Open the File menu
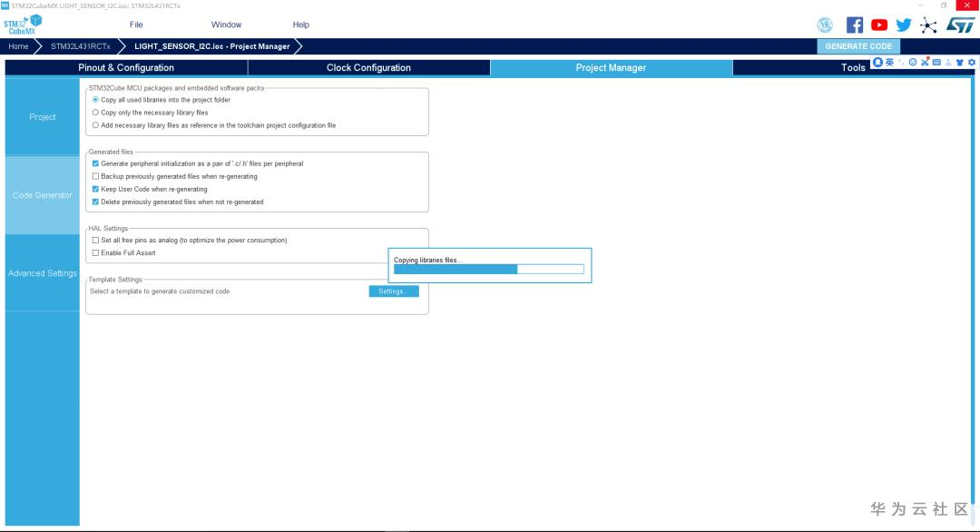The height and width of the screenshot is (532, 980). pos(136,25)
